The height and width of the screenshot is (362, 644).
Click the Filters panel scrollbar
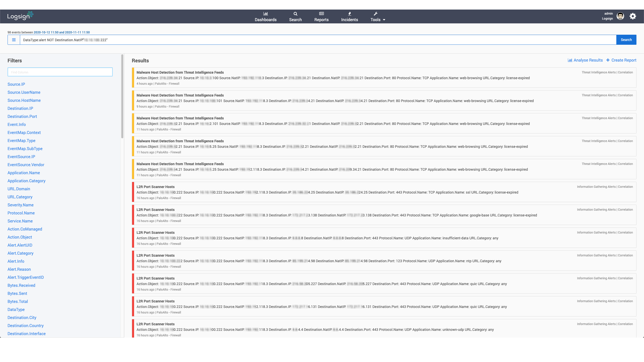click(122, 97)
